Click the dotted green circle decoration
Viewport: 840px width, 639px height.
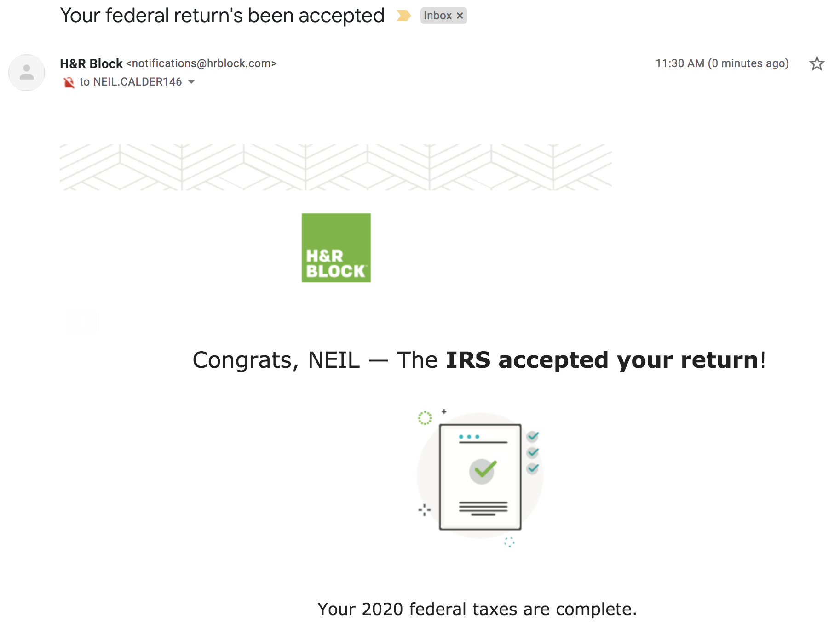(425, 418)
